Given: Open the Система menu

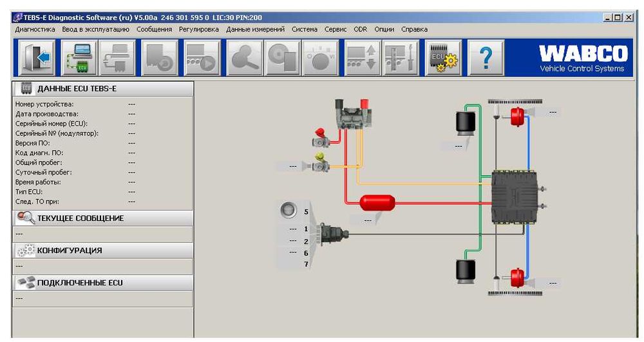Looking at the screenshot, I should tap(305, 29).
